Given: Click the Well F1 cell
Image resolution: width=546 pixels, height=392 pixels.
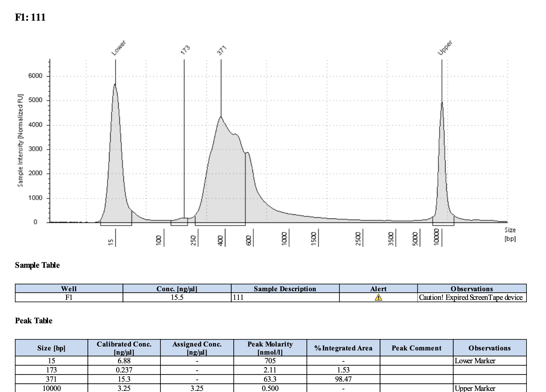Looking at the screenshot, I should [69, 297].
